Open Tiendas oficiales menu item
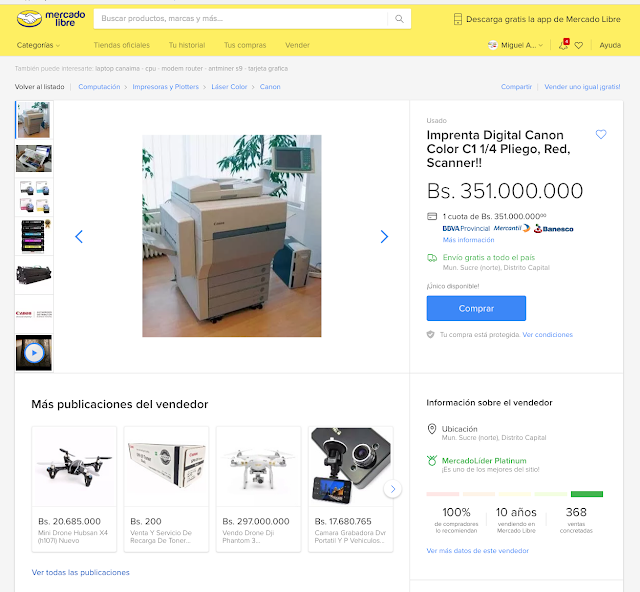Image resolution: width=640 pixels, height=592 pixels. [x=122, y=45]
